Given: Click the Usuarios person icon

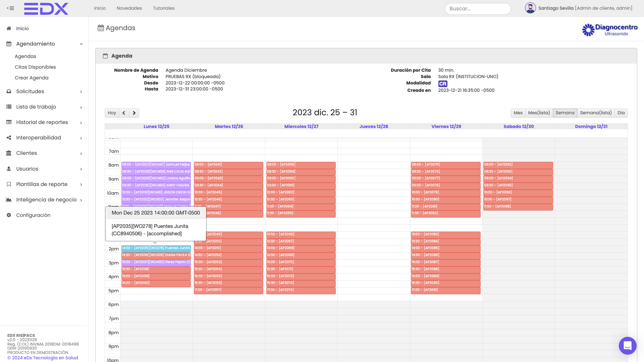Looking at the screenshot, I should coord(9,169).
